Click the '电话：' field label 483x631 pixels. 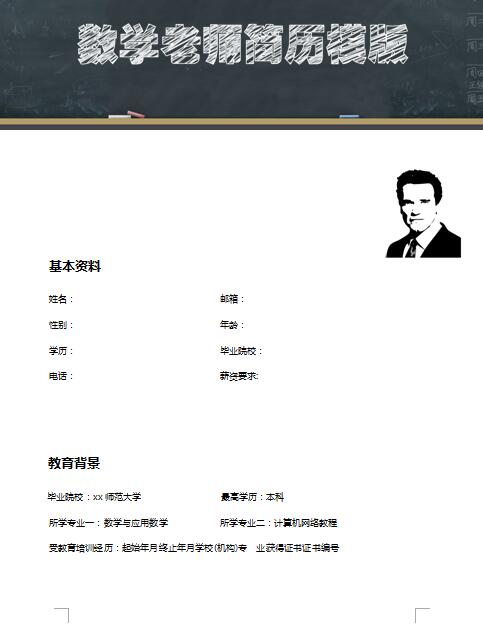tap(61, 376)
